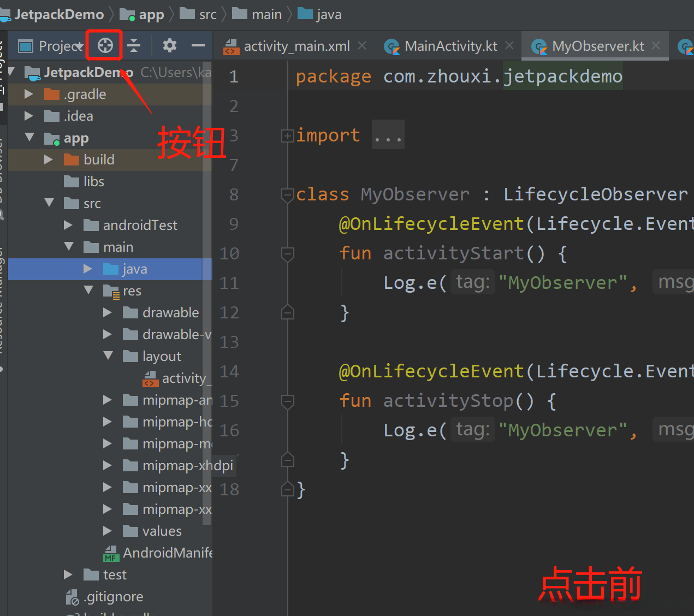This screenshot has height=616, width=694.
Task: Expand the androidTest folder
Action: click(68, 225)
